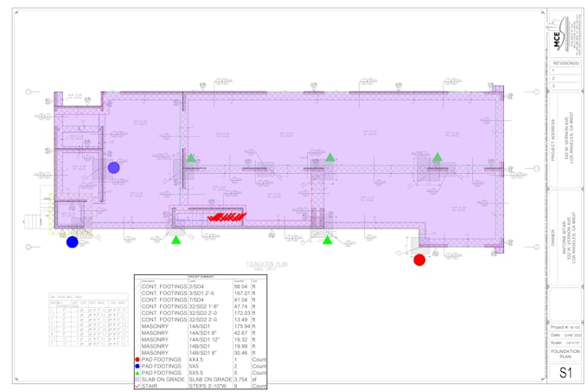This screenshot has height=392, width=588.
Task: Select the blue circle marker inside the left room
Action: tap(113, 167)
